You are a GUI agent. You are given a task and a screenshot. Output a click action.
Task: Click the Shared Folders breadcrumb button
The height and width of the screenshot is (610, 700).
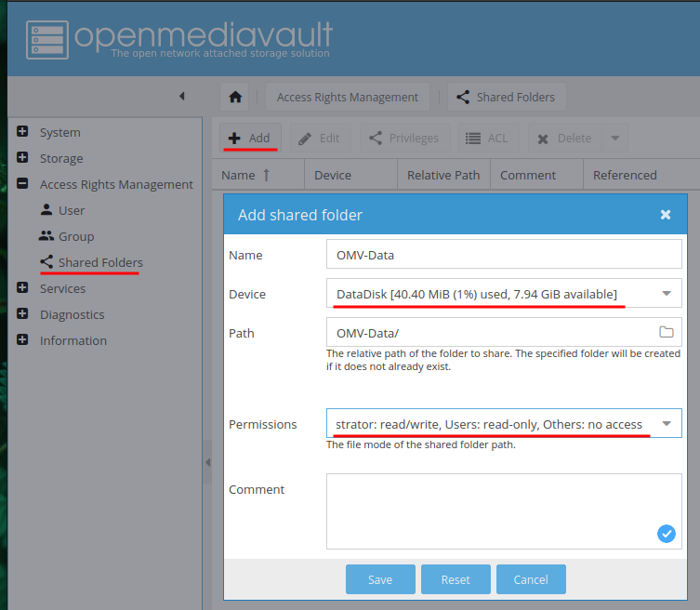(x=507, y=97)
